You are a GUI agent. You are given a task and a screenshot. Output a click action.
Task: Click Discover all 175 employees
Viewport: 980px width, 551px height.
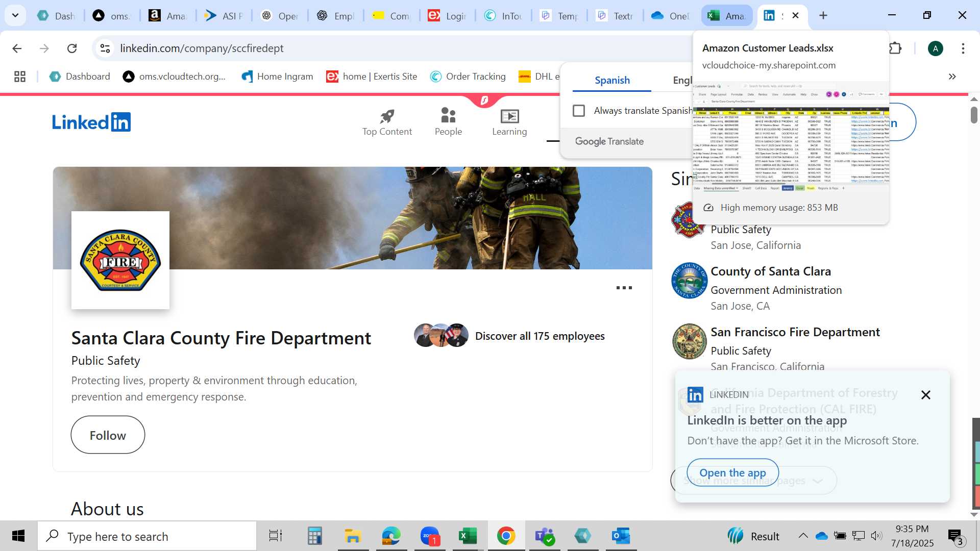pyautogui.click(x=509, y=336)
